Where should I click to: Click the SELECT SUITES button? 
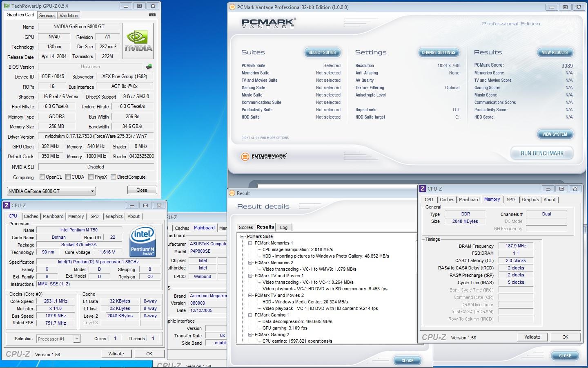322,52
